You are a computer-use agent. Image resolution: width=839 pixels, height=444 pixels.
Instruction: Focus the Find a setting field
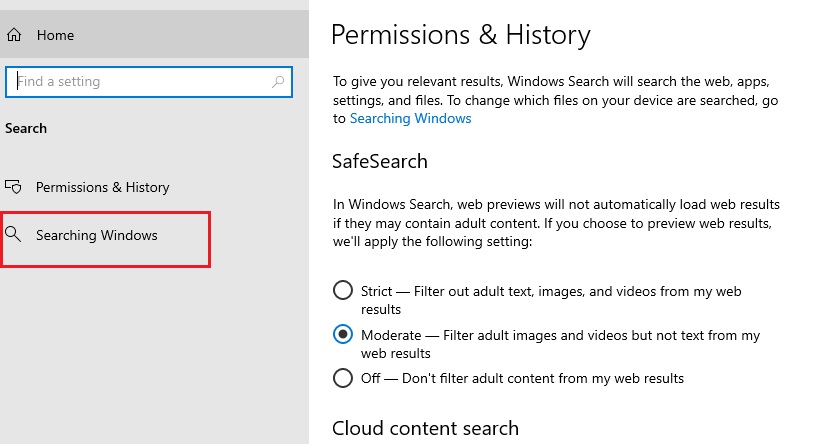pos(149,82)
